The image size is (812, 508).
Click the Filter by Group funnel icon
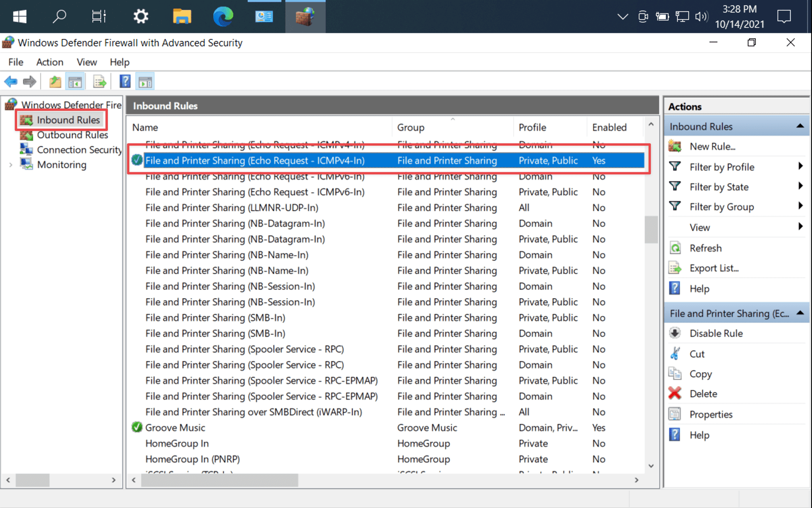(675, 206)
